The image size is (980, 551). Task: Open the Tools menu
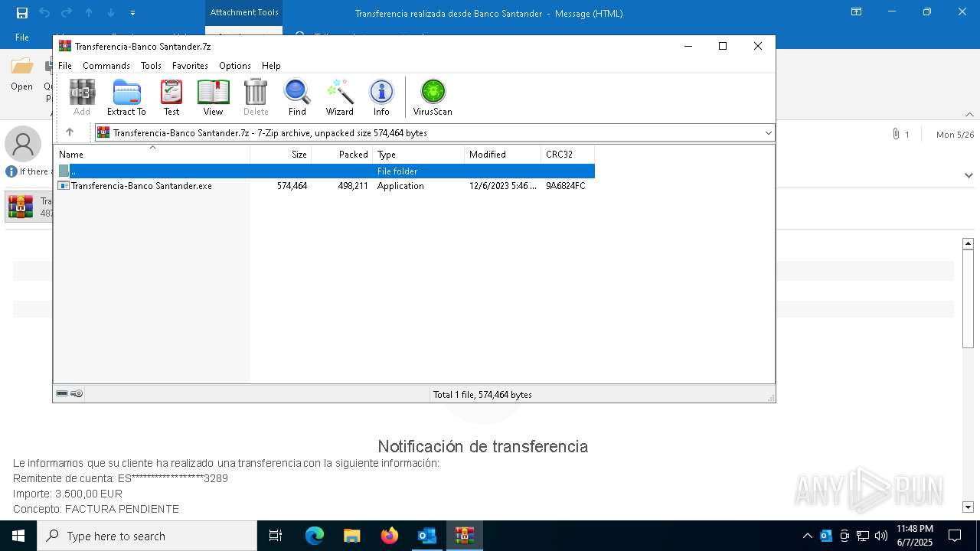coord(151,66)
